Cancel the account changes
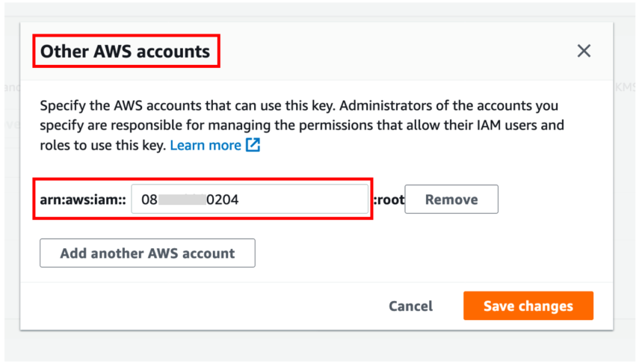 tap(410, 306)
